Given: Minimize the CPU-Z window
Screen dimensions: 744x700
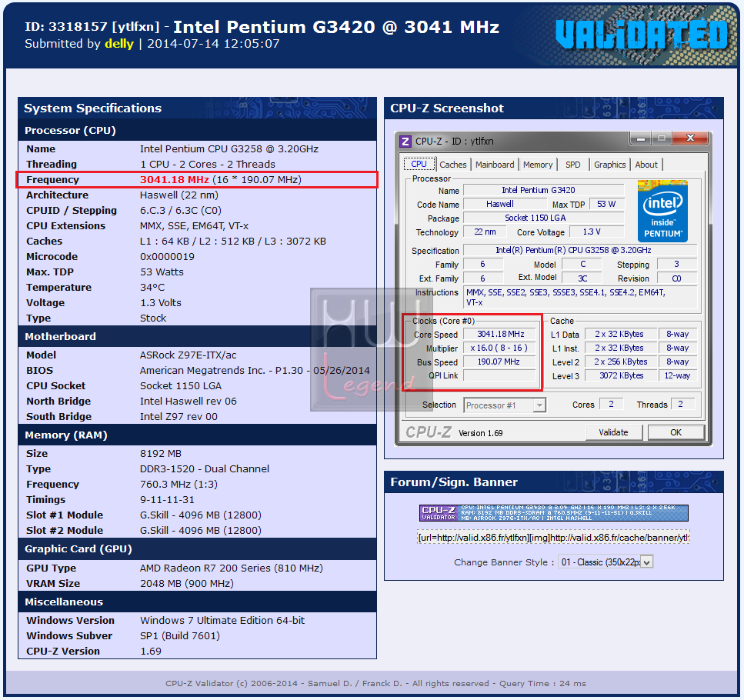Looking at the screenshot, I should coord(641,138).
